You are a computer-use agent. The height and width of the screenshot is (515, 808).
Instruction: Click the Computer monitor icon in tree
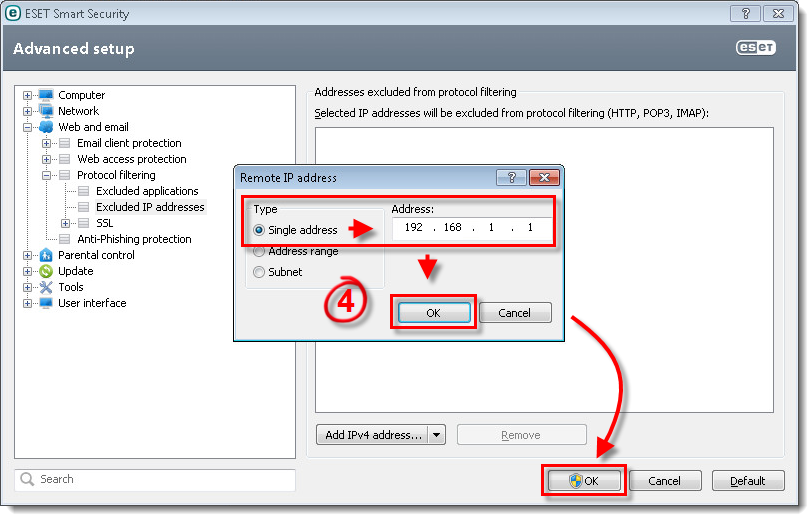click(x=45, y=95)
